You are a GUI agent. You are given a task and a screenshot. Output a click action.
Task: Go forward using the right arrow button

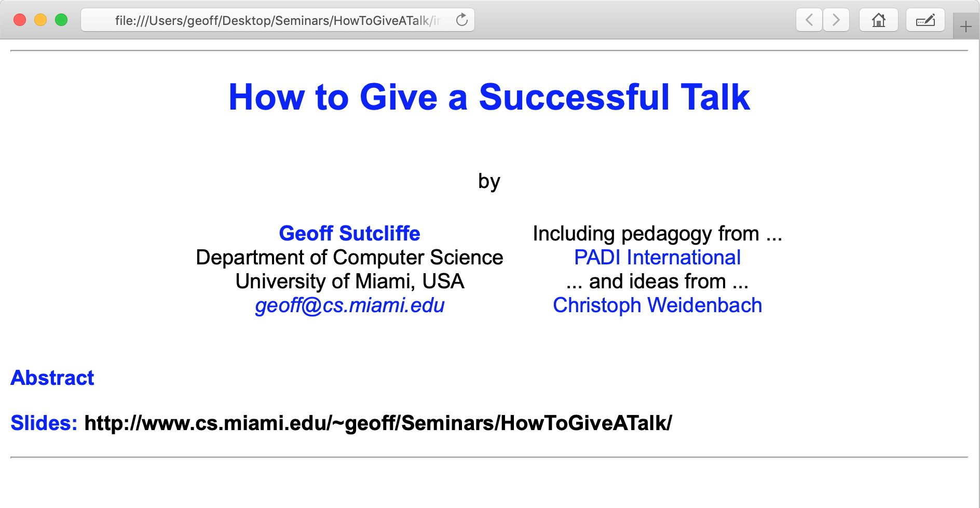(836, 20)
